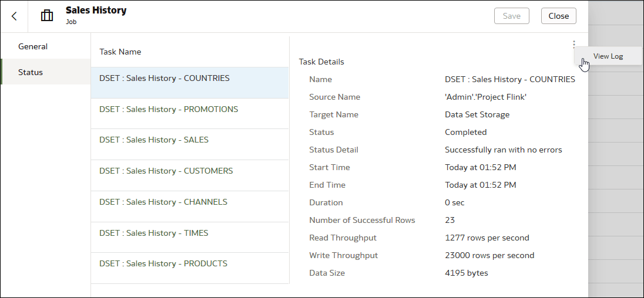The width and height of the screenshot is (644, 298).
Task: Open the task details three-dot menu
Action: pyautogui.click(x=573, y=44)
